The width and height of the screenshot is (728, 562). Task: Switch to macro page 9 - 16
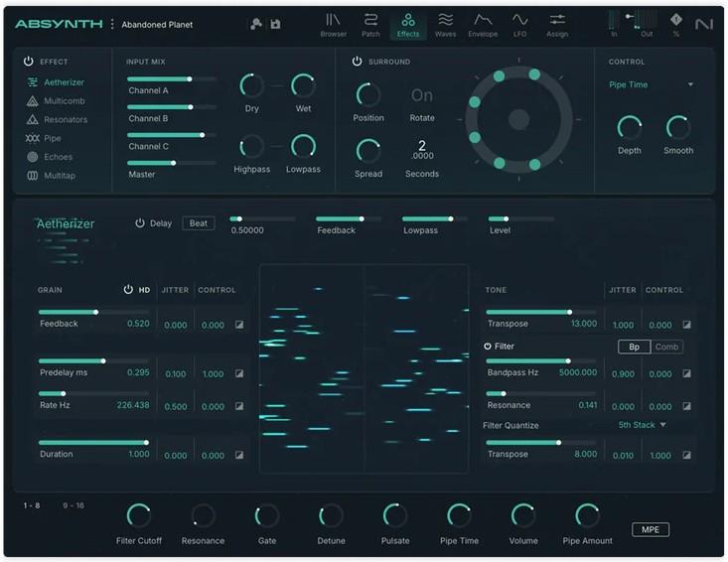coord(73,505)
